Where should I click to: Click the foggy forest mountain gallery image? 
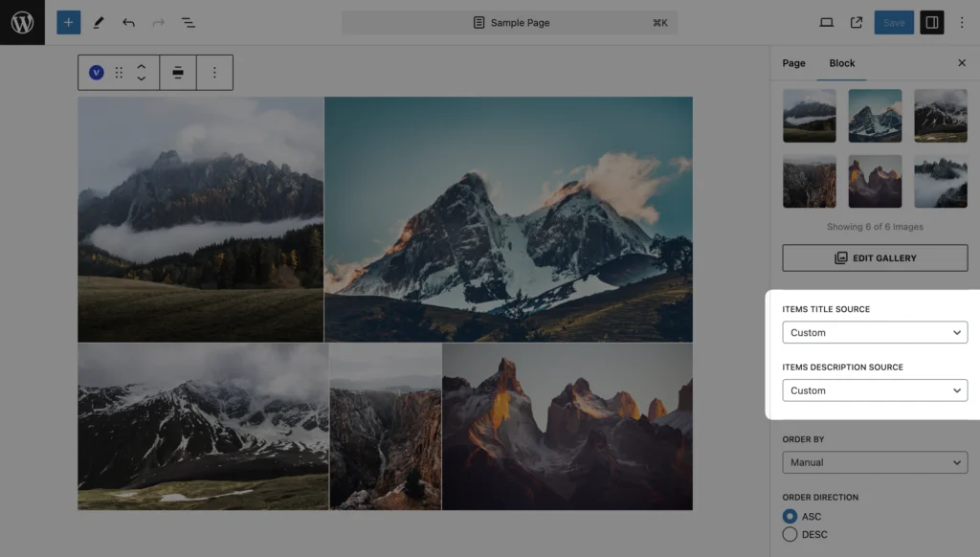[x=201, y=219]
